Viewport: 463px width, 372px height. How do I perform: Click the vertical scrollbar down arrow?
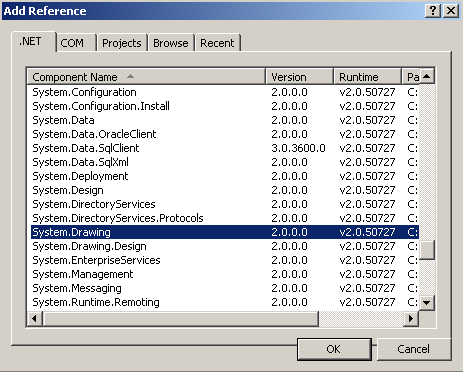point(427,303)
